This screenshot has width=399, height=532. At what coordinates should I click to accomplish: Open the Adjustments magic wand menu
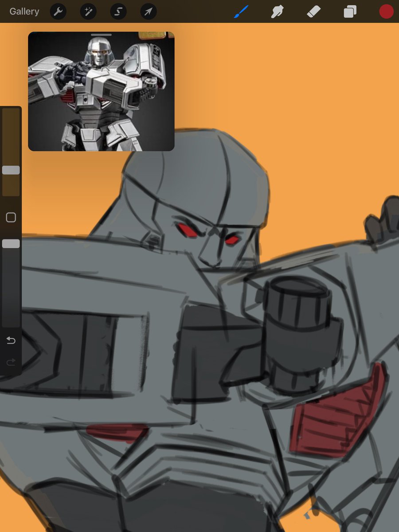point(88,12)
